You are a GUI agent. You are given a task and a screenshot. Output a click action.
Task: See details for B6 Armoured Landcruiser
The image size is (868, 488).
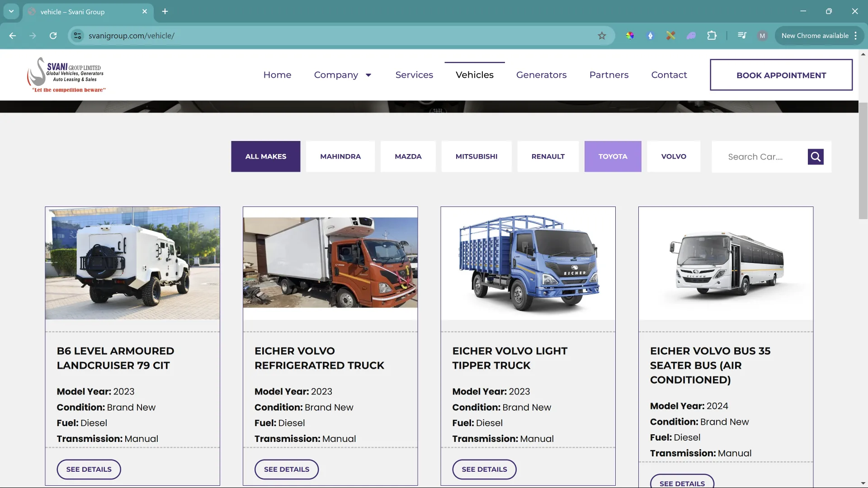point(89,469)
